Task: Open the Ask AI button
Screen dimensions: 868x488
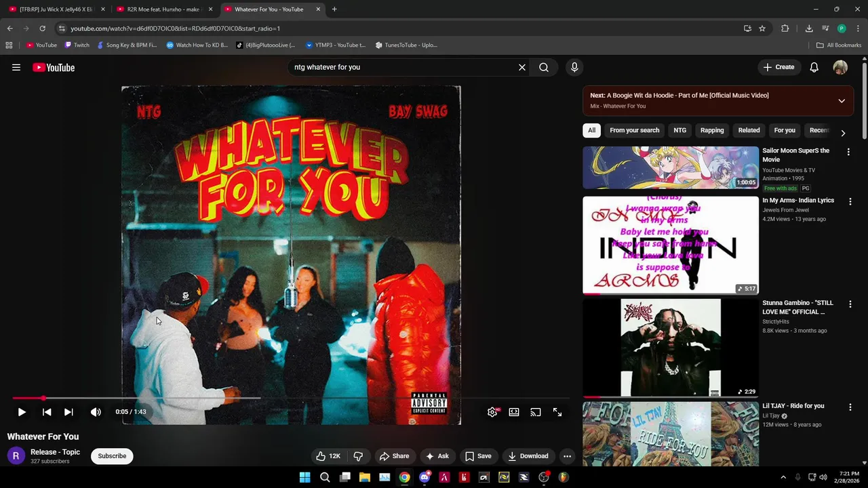Action: [437, 456]
